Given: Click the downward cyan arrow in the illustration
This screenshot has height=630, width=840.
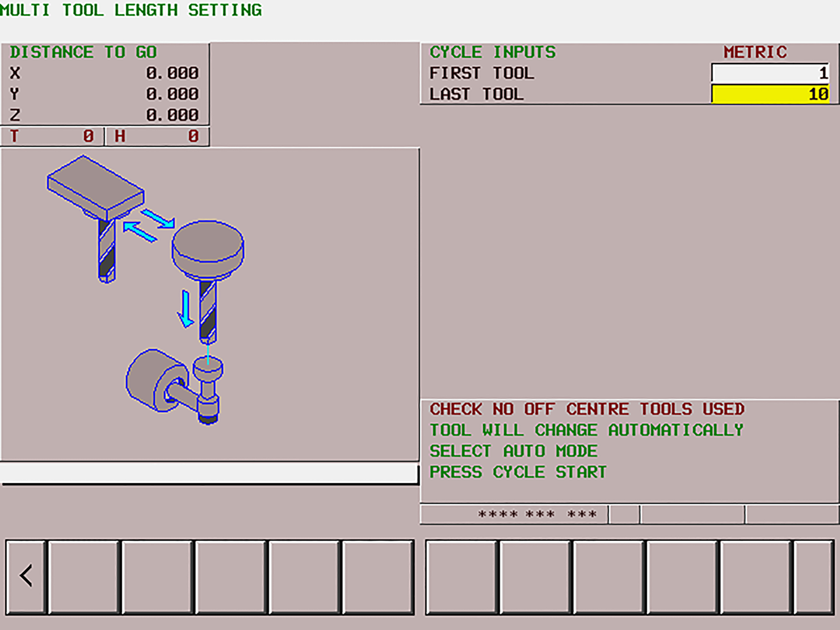Looking at the screenshot, I should [x=186, y=309].
